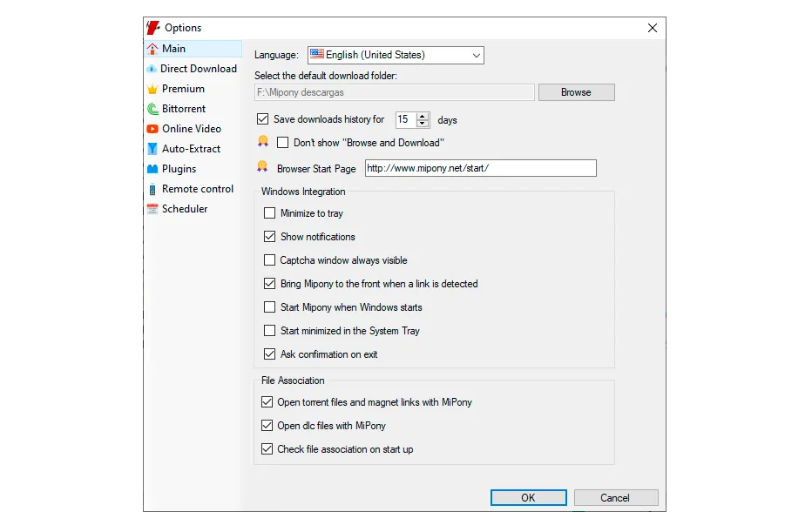The width and height of the screenshot is (812, 532).
Task: Click the crown icon beside Premium
Action: [152, 89]
